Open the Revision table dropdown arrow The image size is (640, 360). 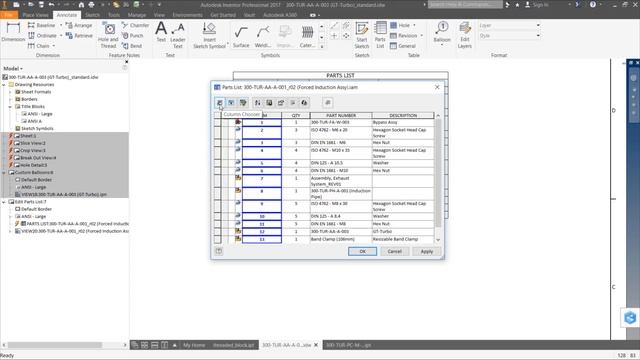point(421,36)
